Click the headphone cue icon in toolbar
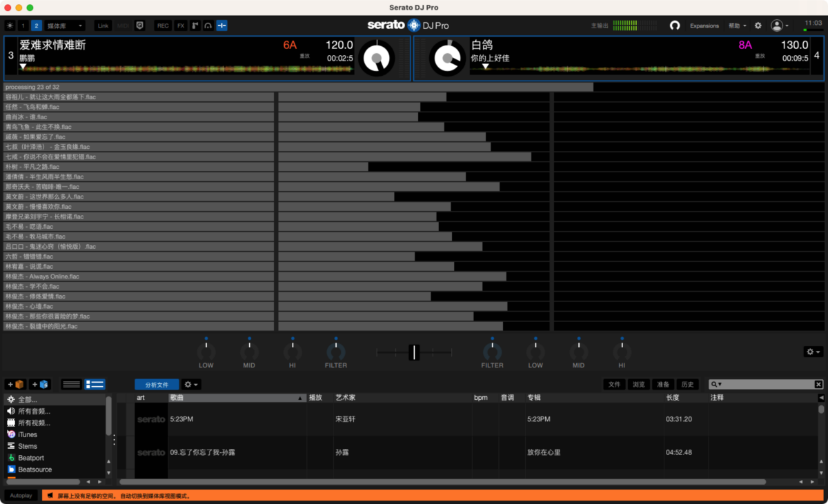 click(x=208, y=26)
